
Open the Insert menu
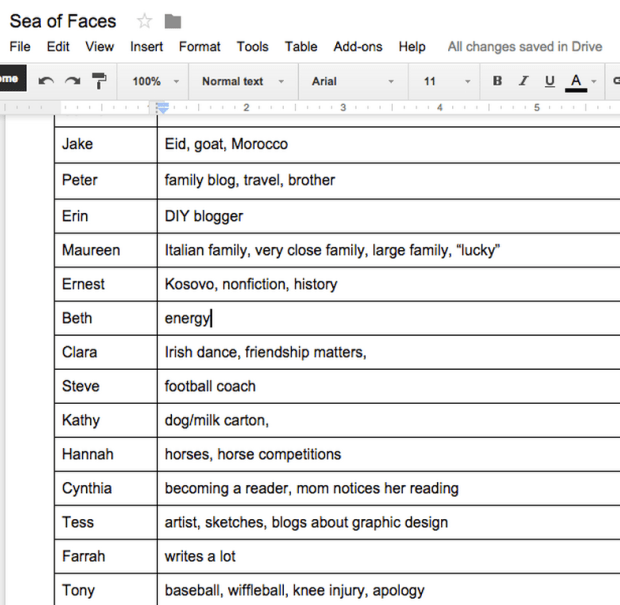click(146, 47)
